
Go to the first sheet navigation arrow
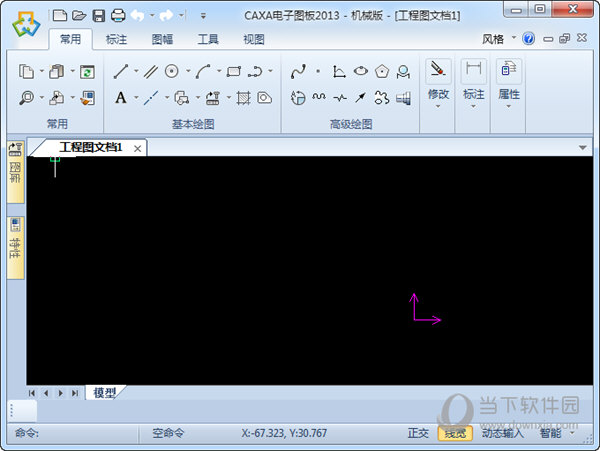click(32, 393)
